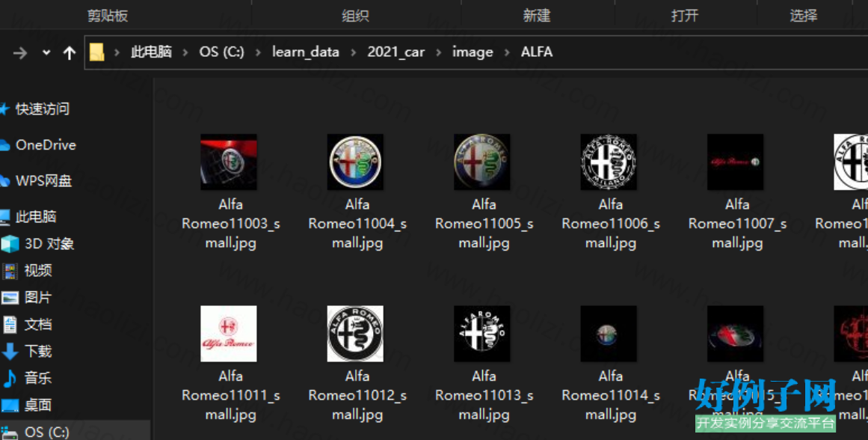868x440 pixels.
Task: Navigate to image in breadcrumb
Action: (x=473, y=52)
